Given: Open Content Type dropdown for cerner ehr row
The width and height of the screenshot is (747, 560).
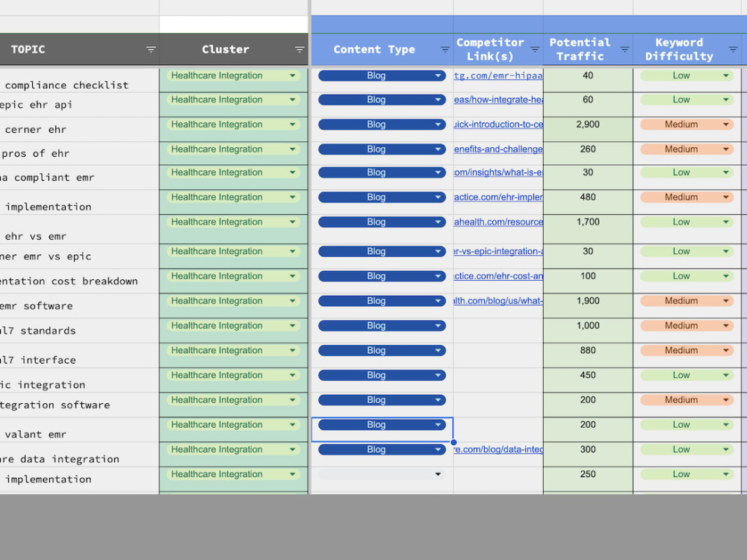Looking at the screenshot, I should pos(438,125).
